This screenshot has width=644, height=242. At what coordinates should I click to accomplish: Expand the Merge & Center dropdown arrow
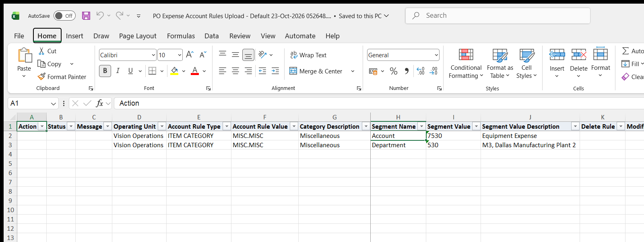(353, 71)
